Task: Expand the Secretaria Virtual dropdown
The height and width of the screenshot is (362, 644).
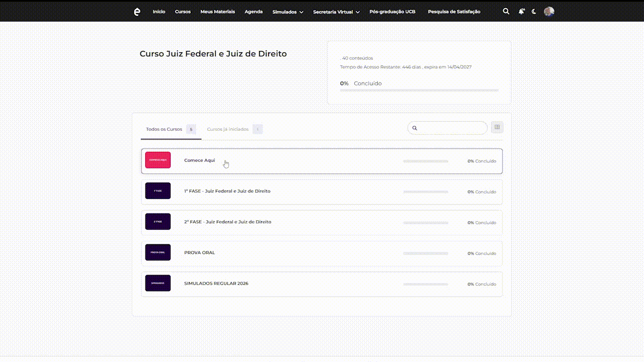Action: click(336, 12)
